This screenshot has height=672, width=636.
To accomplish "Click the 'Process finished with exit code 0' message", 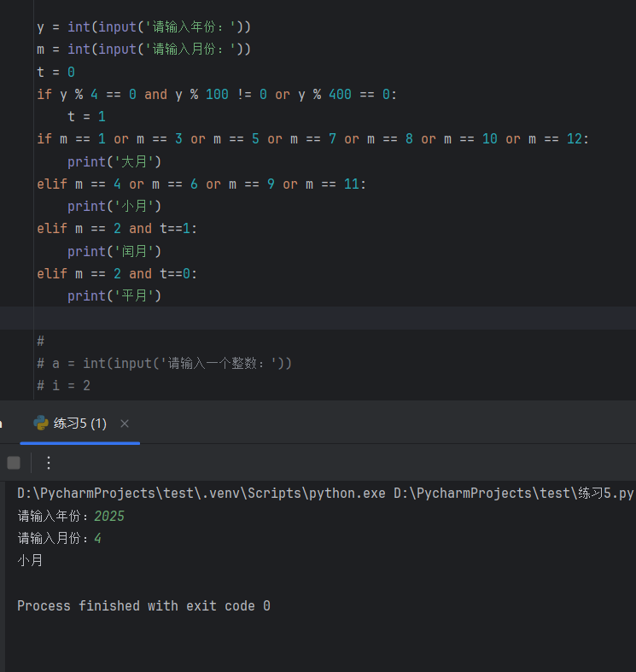I will tap(143, 606).
